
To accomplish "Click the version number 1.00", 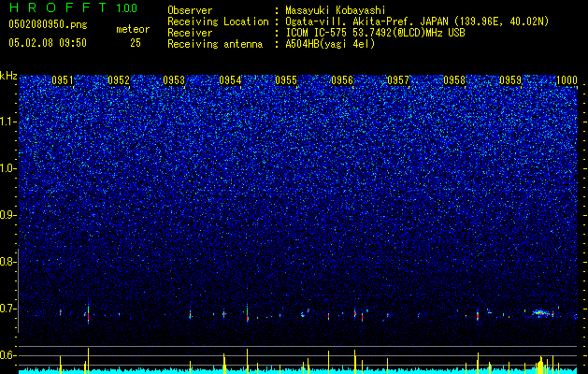I will pyautogui.click(x=127, y=7).
